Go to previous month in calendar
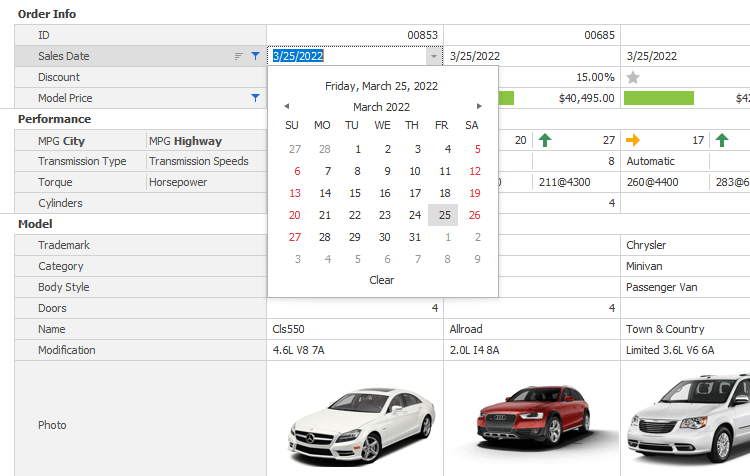The image size is (750, 476). tap(287, 106)
